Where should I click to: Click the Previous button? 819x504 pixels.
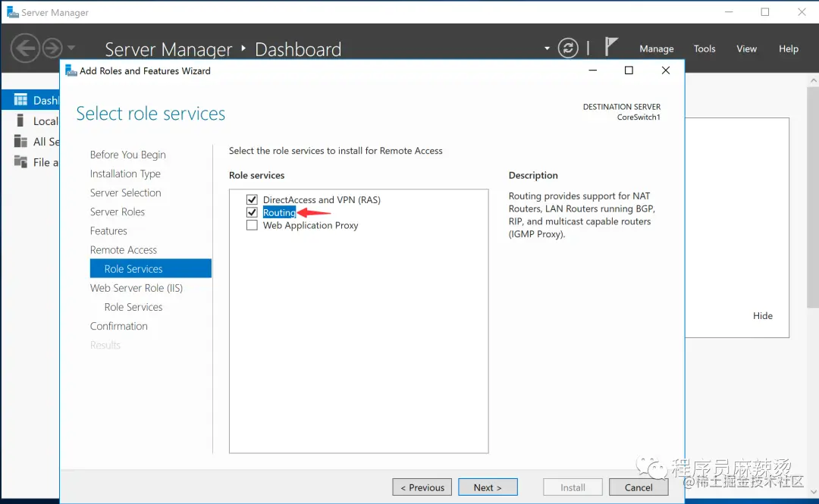422,487
